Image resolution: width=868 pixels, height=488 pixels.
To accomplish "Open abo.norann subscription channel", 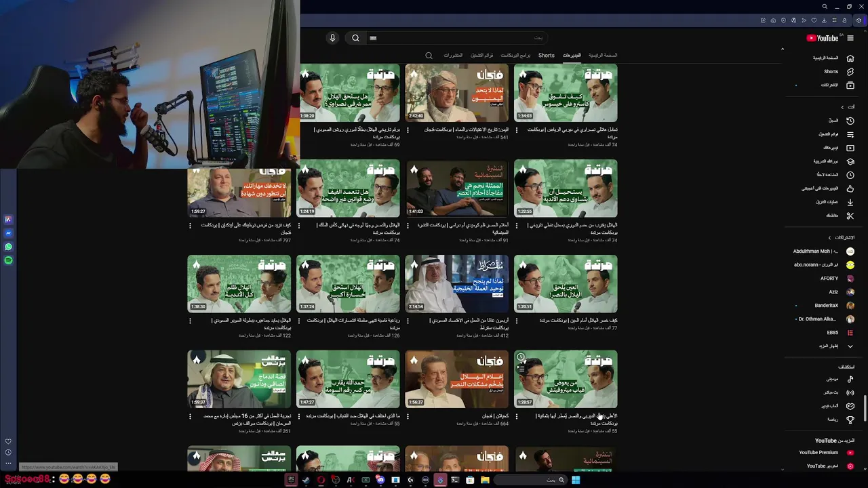I will [x=823, y=265].
